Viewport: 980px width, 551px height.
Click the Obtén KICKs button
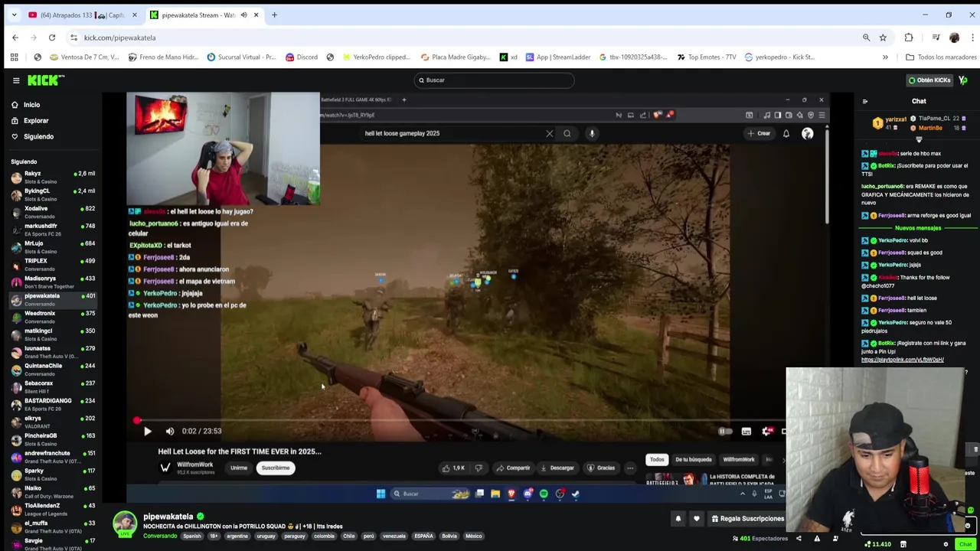coord(929,80)
